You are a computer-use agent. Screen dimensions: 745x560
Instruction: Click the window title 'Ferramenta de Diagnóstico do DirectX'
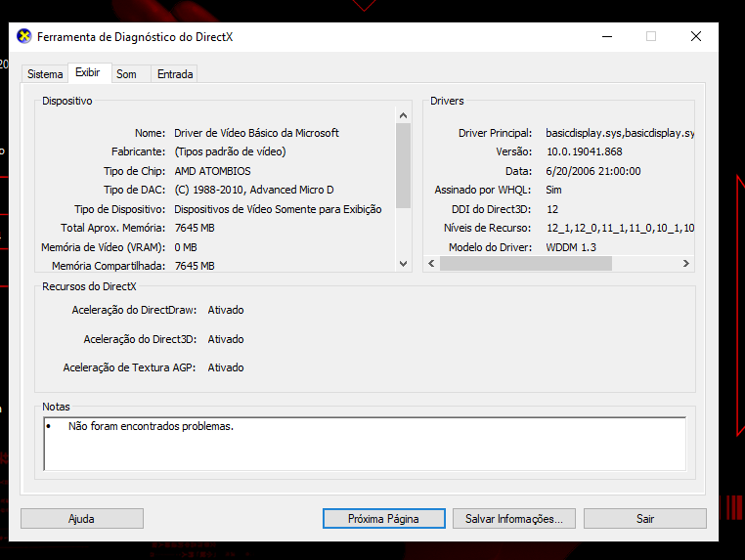(135, 37)
